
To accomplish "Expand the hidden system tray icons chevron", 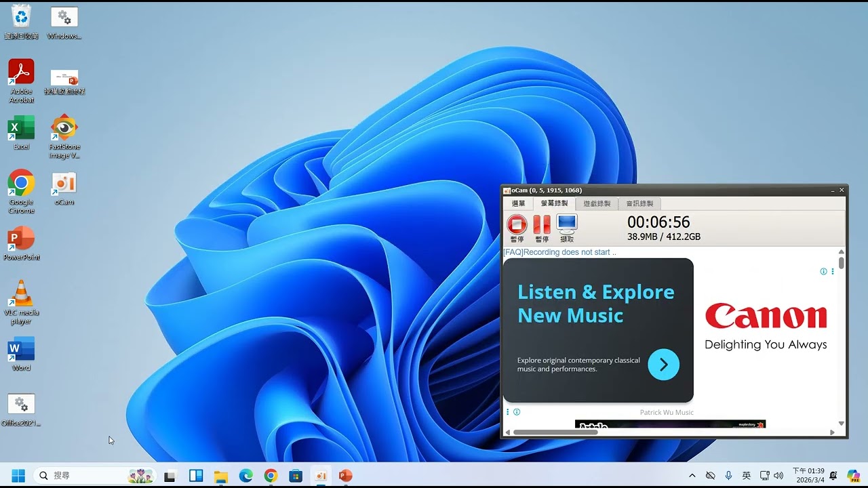I will pyautogui.click(x=692, y=476).
